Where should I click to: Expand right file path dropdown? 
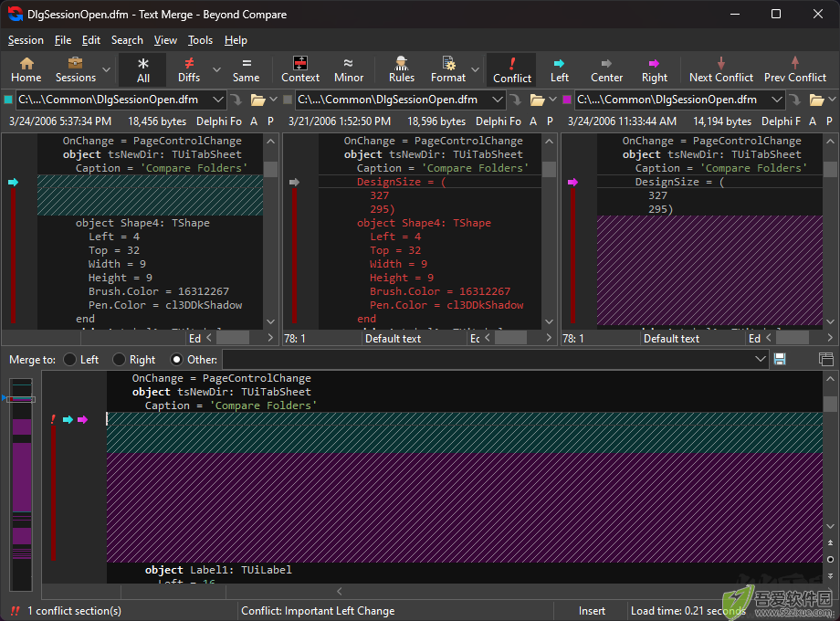tap(776, 100)
